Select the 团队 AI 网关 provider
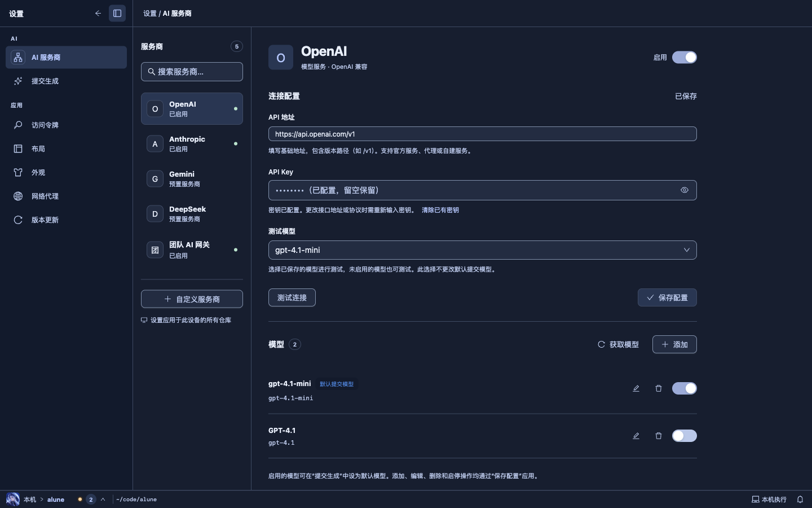The image size is (812, 508). 192,249
